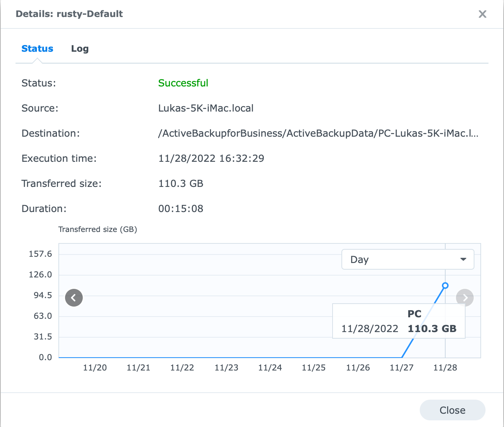Open the Day interval dropdown
Screen dimensions: 504x427
coord(408,259)
